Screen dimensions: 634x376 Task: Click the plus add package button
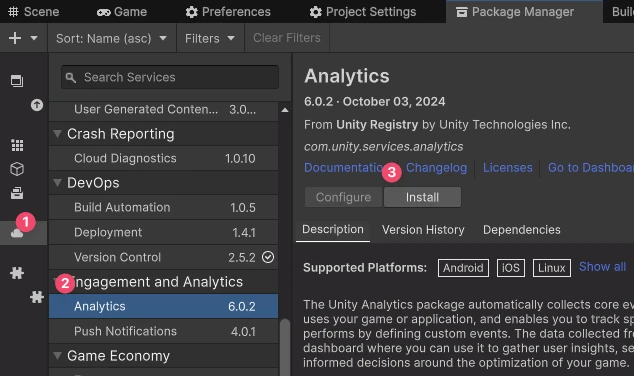15,38
